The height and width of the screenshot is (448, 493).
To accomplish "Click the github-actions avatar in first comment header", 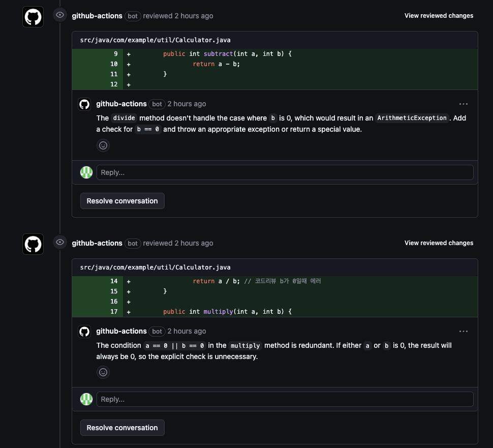I will tap(84, 104).
